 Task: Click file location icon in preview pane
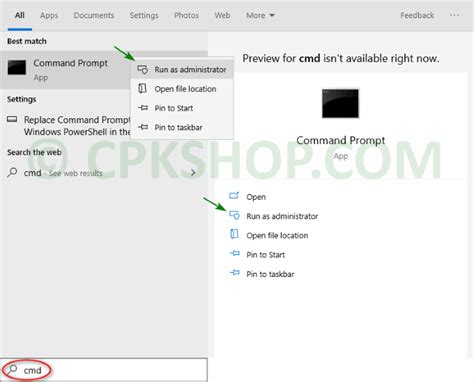click(234, 234)
